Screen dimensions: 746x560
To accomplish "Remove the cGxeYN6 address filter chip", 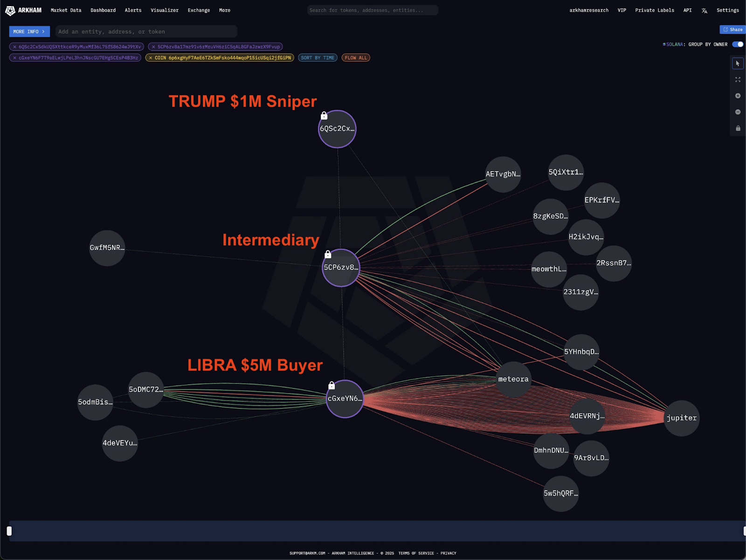I will pos(14,58).
